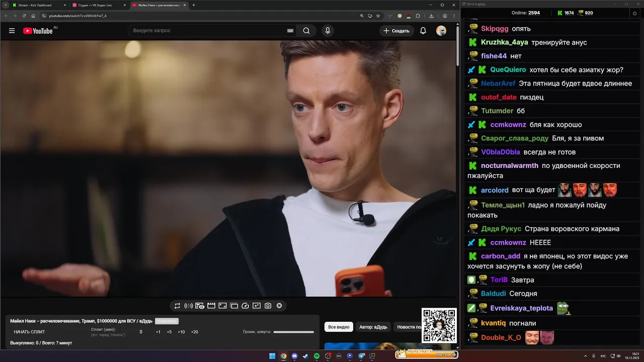Viewport: 644px width, 362px height.
Task: Open the Windows Start menu
Action: click(x=272, y=356)
